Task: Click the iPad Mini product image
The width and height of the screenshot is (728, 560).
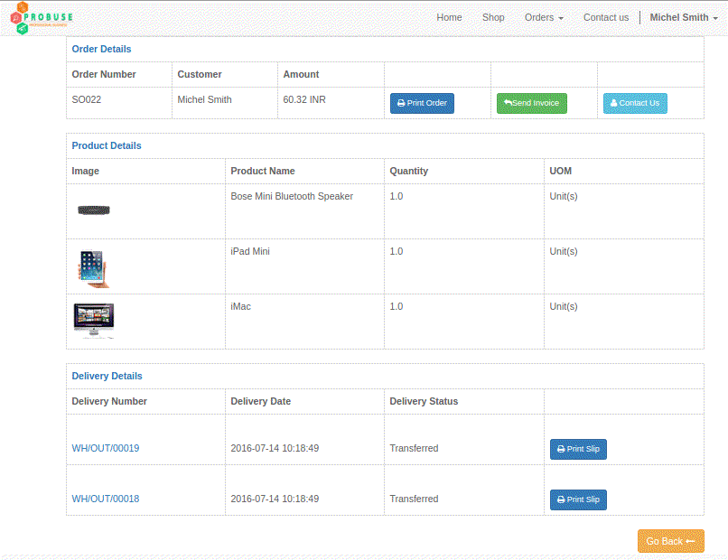Action: (91, 268)
